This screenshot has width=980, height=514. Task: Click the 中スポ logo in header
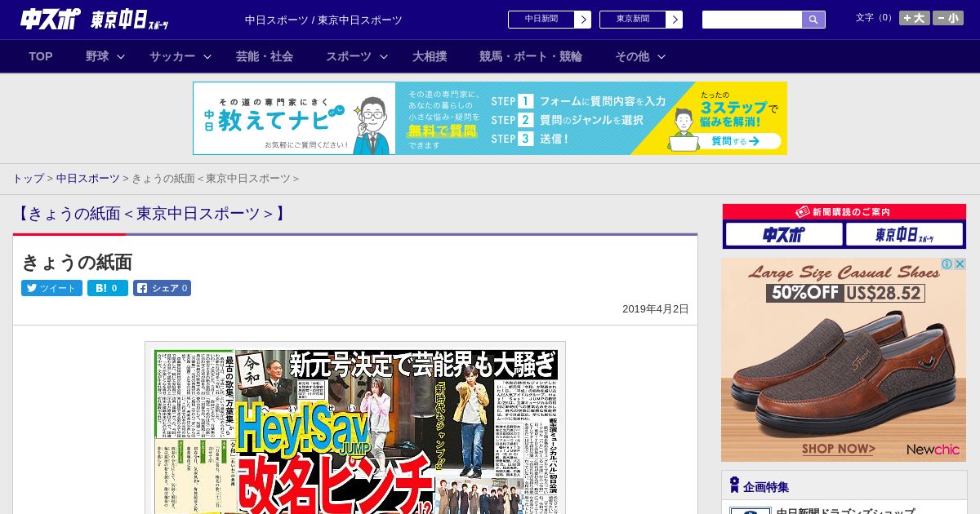coord(51,19)
